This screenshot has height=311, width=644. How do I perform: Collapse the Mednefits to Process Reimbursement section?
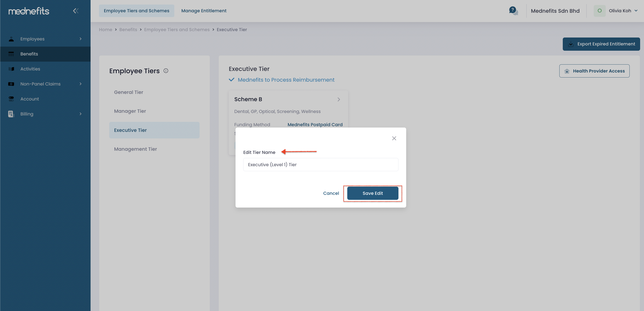(231, 79)
